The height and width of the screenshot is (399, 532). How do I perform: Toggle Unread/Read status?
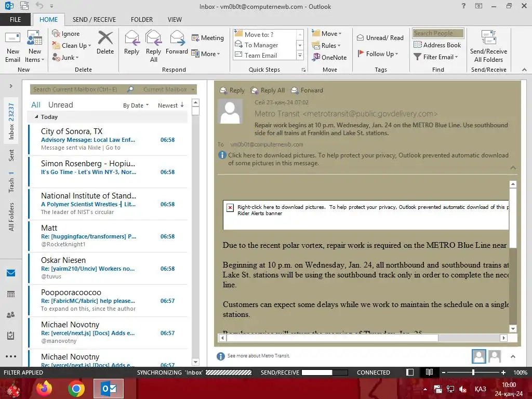point(380,37)
